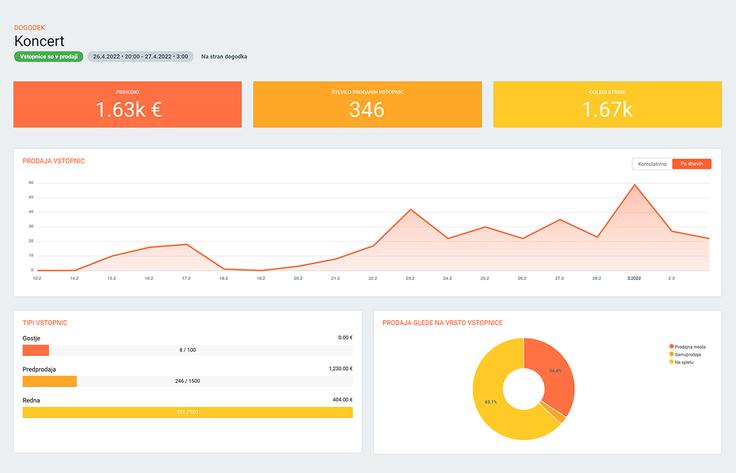Screen dimensions: 736x473
Task: Select the yellow Ogledi strani card
Action: point(607,105)
